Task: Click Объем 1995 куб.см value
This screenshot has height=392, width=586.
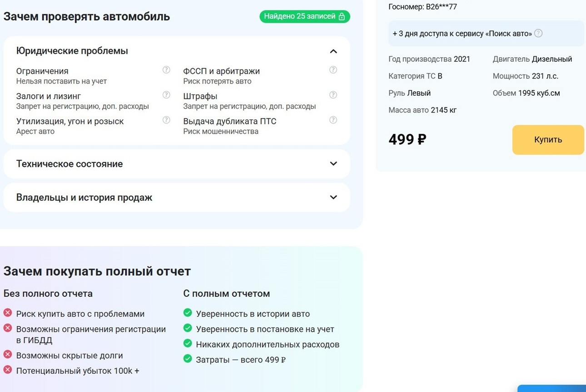Action: pyautogui.click(x=526, y=93)
